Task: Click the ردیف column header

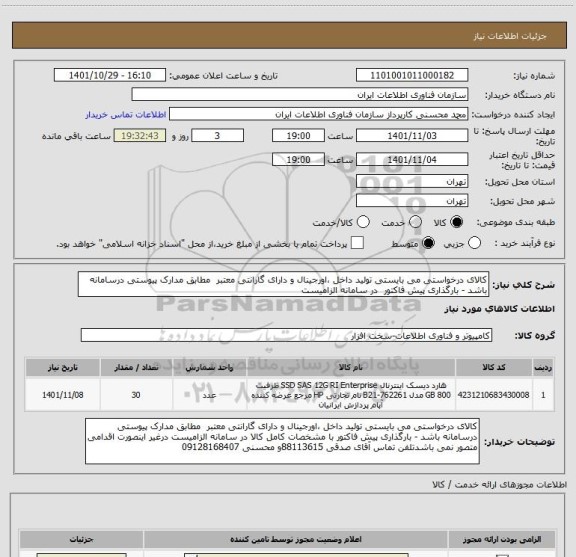Action: click(x=543, y=368)
